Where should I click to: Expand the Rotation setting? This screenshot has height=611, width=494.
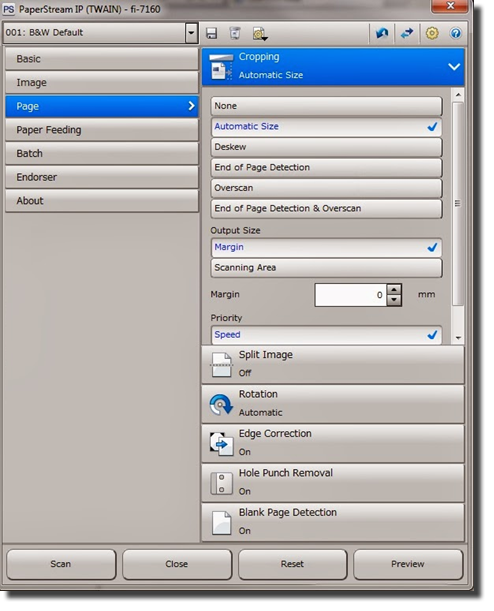[333, 404]
